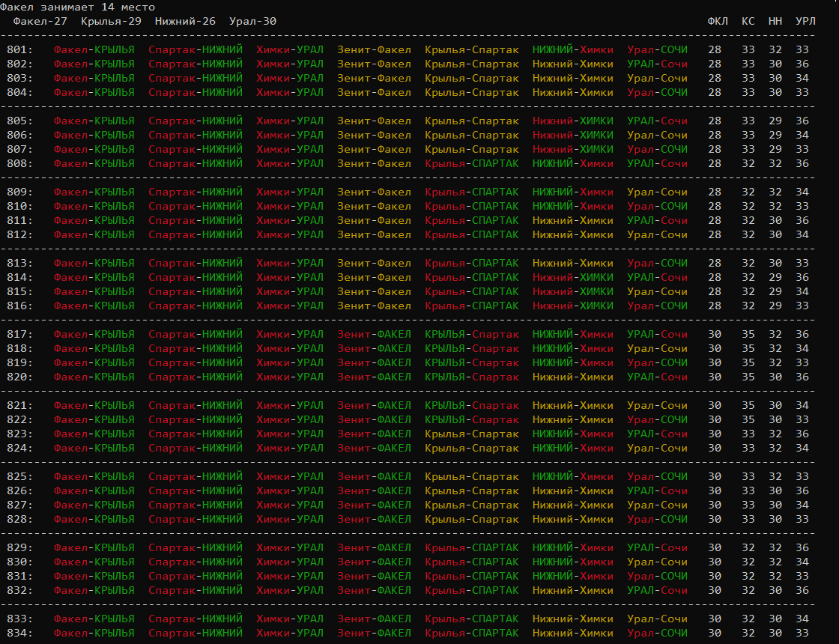Click the 'КС' column header
The height and width of the screenshot is (644, 839).
tap(748, 22)
